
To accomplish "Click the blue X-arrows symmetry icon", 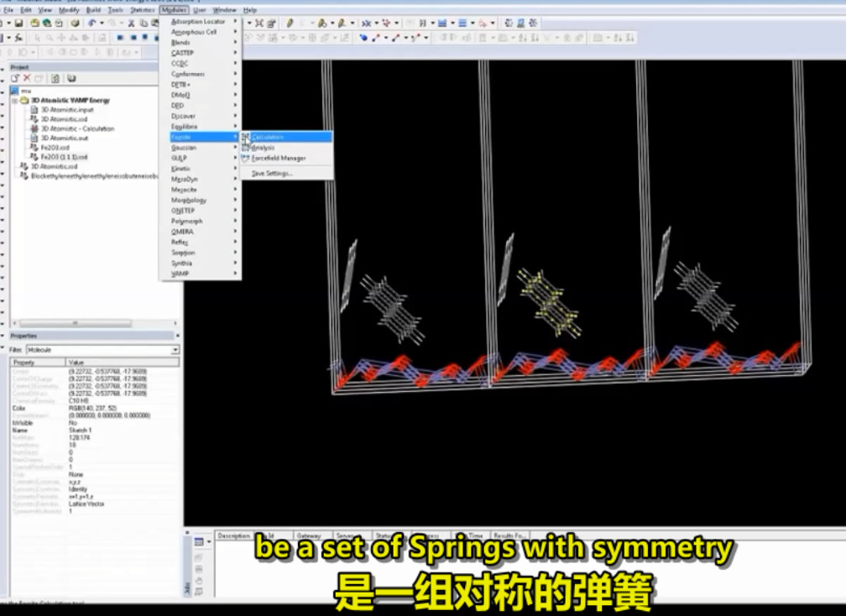I will (366, 23).
